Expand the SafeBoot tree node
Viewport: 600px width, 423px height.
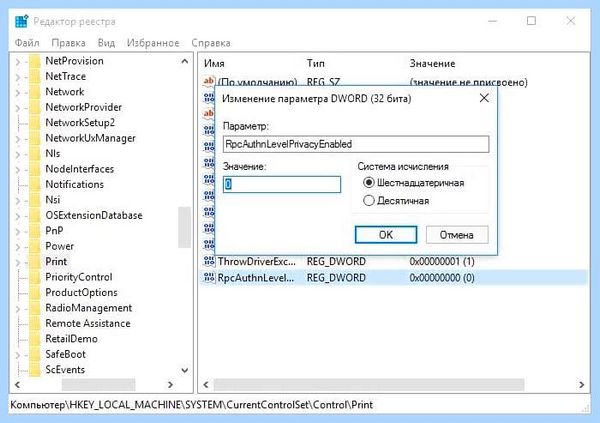[x=18, y=354]
